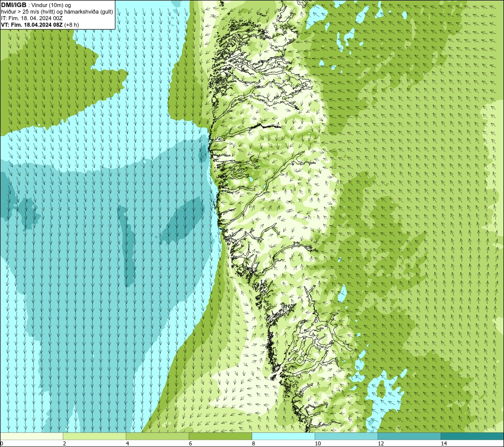Click the 0–2 m/s pale yellow legend swatch
504x447 pixels.
tap(31, 436)
